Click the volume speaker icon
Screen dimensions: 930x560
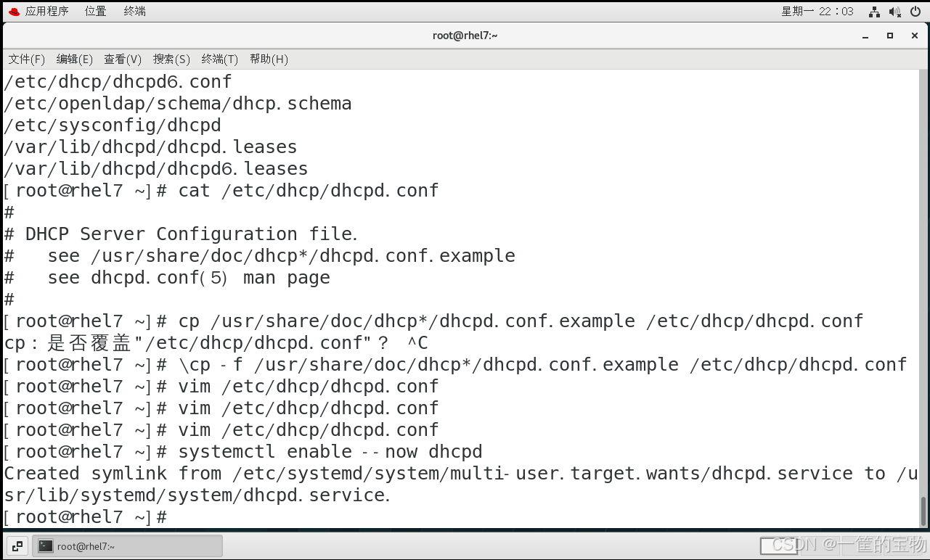click(894, 12)
